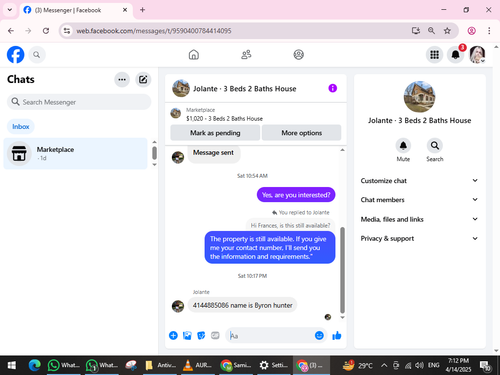Open the emoji picker smiley
Viewport: 500px width, 375px height.
(x=319, y=335)
